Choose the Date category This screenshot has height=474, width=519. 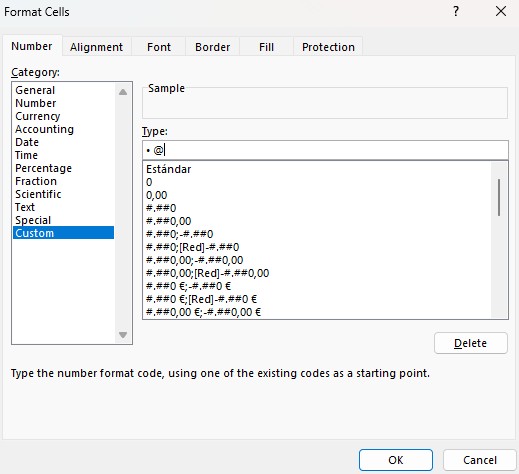tap(63, 142)
